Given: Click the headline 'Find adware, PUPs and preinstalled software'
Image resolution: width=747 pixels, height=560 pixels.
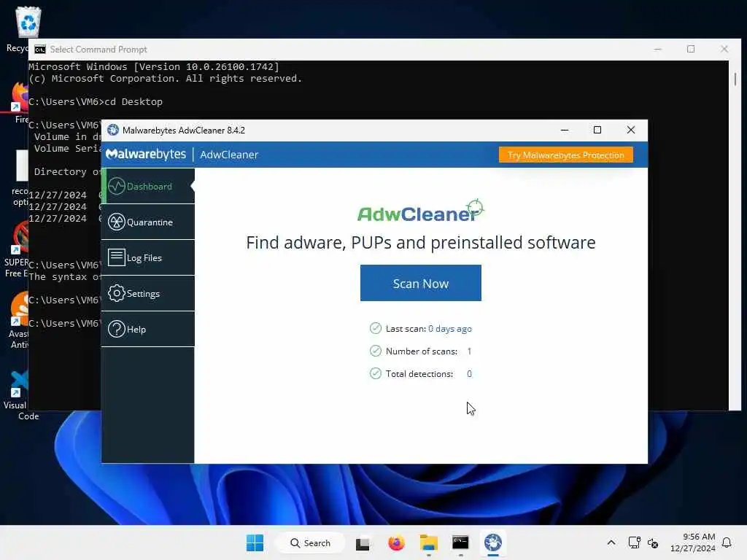Looking at the screenshot, I should coord(421,243).
